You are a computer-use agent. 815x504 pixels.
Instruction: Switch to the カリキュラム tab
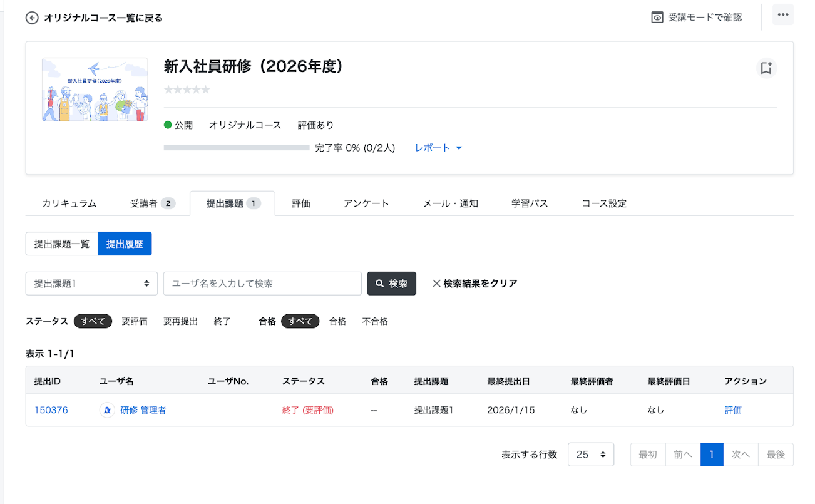tap(69, 203)
